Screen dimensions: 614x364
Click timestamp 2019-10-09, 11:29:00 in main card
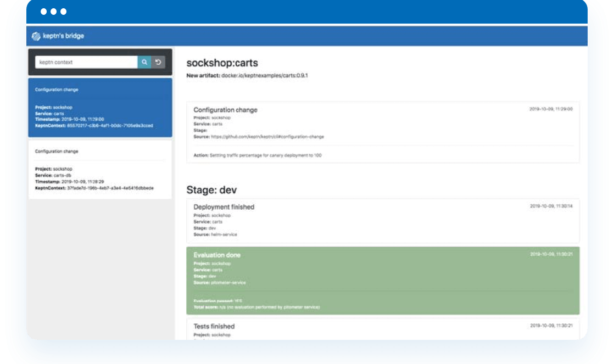[x=551, y=109]
